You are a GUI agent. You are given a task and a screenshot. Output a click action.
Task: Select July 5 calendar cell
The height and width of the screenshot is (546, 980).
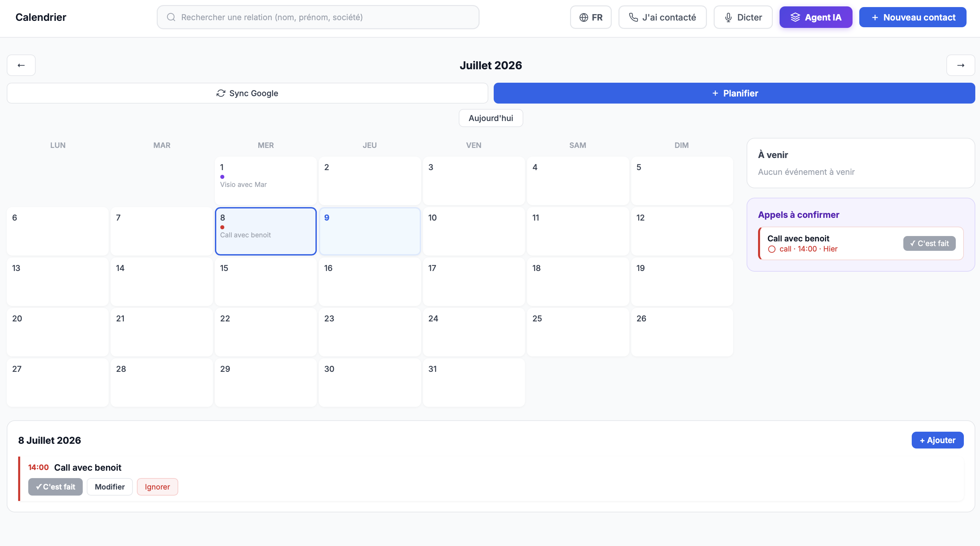[x=682, y=181]
